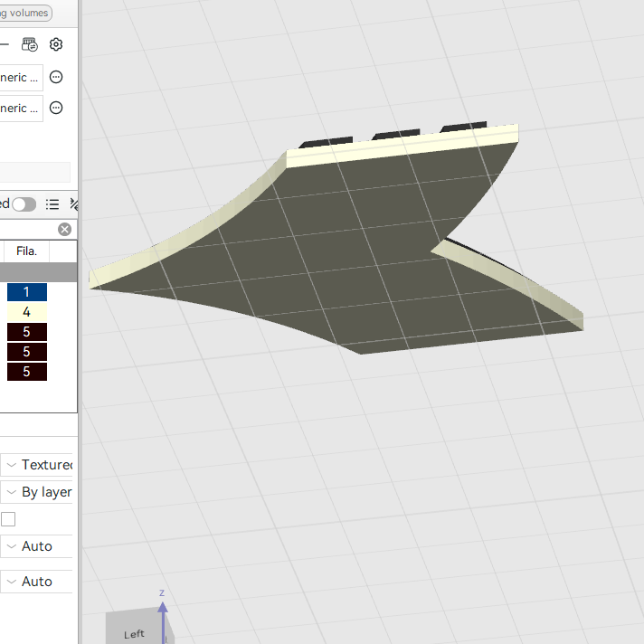
Task: Select the first Generic filament dropdown
Action: (22, 77)
